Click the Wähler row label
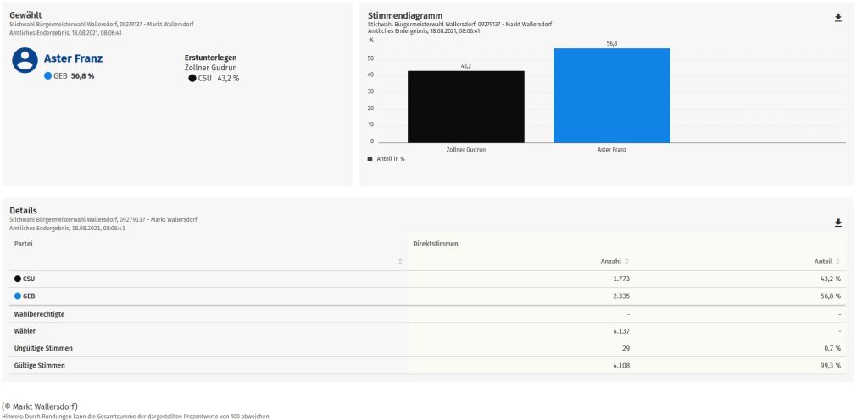This screenshot has width=868, height=420. [x=25, y=331]
